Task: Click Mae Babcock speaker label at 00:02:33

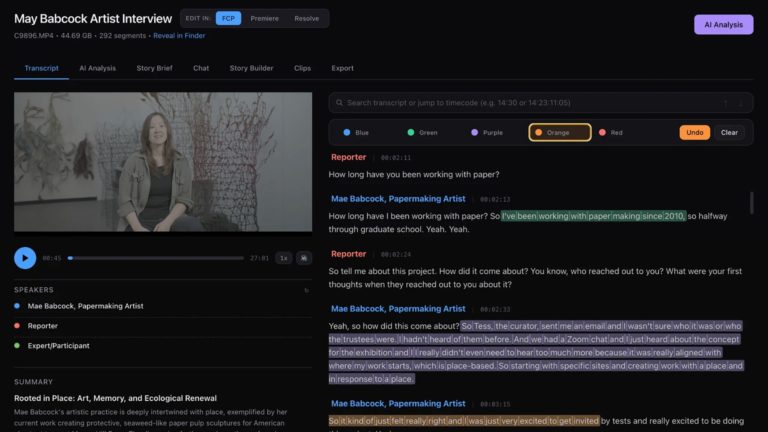Action: tap(398, 309)
